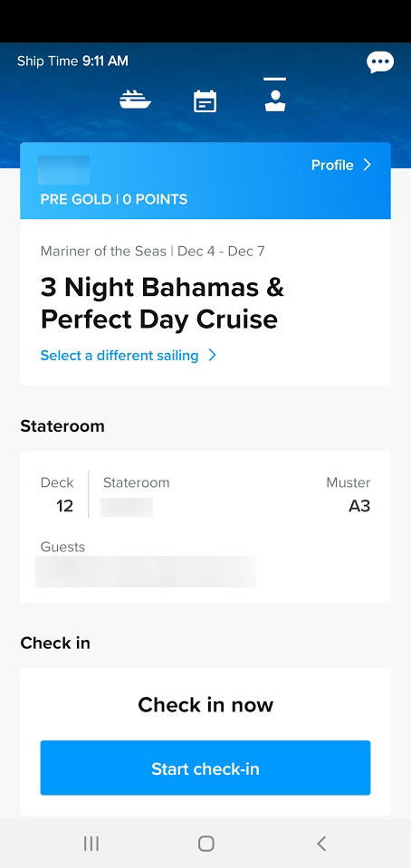The height and width of the screenshot is (868, 411).
Task: Tap PRE GOLD 0 POINTS status text
Action: coord(113,199)
